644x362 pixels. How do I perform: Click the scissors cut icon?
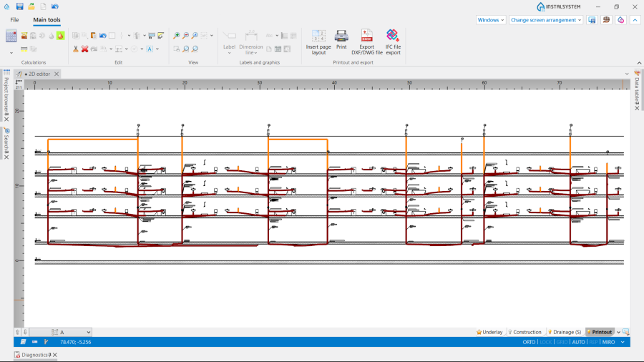(x=75, y=49)
